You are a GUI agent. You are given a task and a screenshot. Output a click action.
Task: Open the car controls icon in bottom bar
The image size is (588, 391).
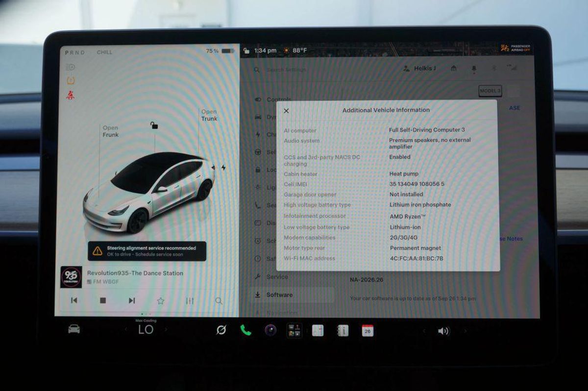[74, 329]
